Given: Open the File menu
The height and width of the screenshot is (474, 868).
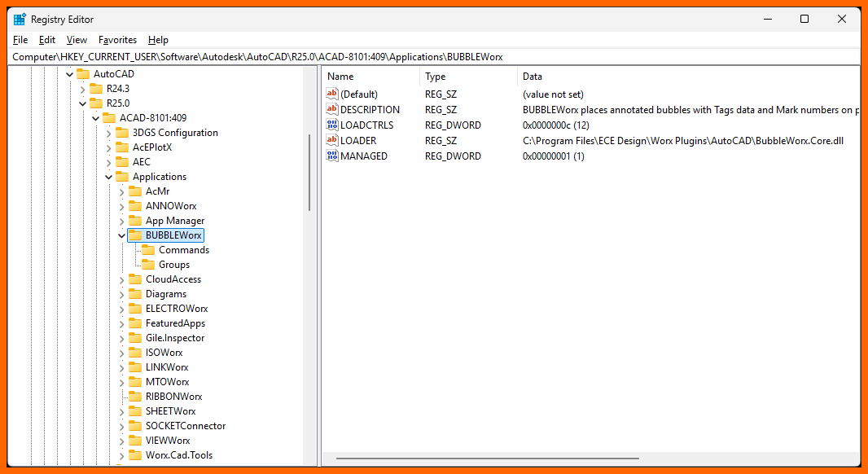Looking at the screenshot, I should 20,40.
